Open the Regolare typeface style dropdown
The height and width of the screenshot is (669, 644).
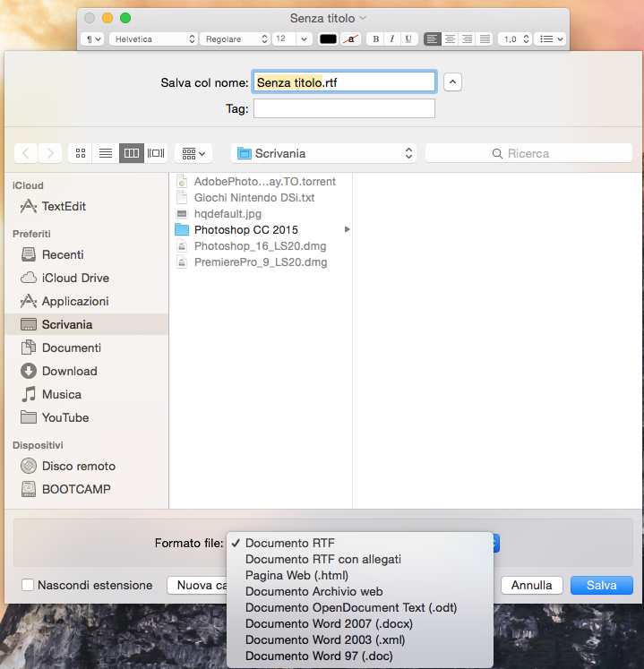coord(236,39)
